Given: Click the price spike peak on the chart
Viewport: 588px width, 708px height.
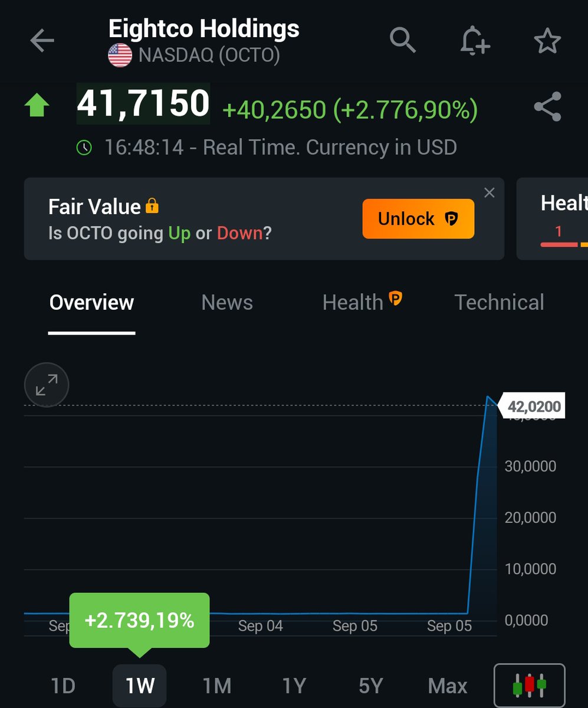Looking at the screenshot, I should click(488, 397).
